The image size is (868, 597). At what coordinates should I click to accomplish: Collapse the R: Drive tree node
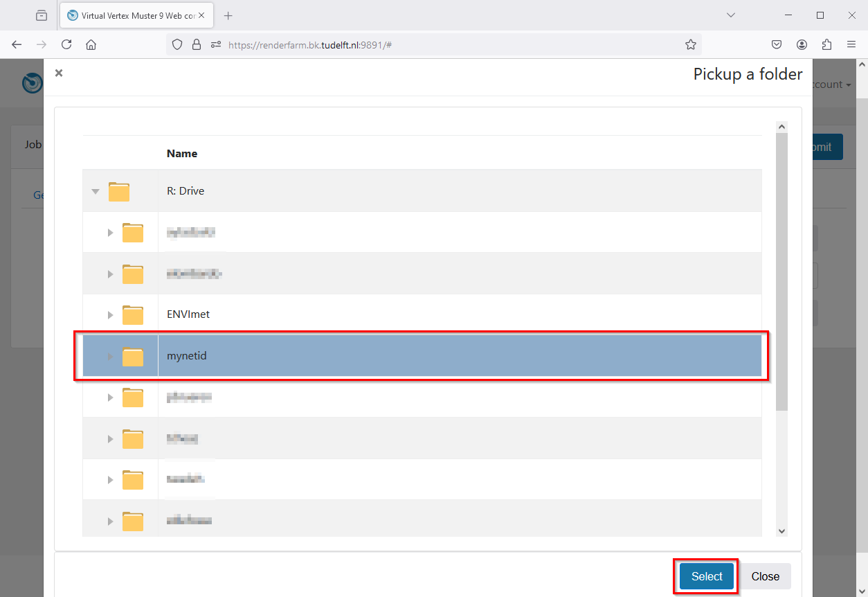96,191
